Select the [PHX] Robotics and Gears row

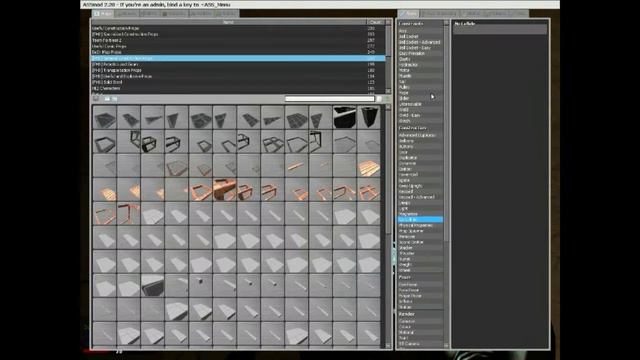(238, 64)
